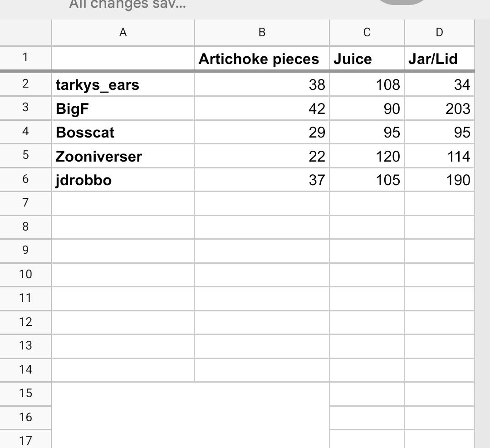The width and height of the screenshot is (490, 448).
Task: Click the row 4 header
Action: point(25,132)
